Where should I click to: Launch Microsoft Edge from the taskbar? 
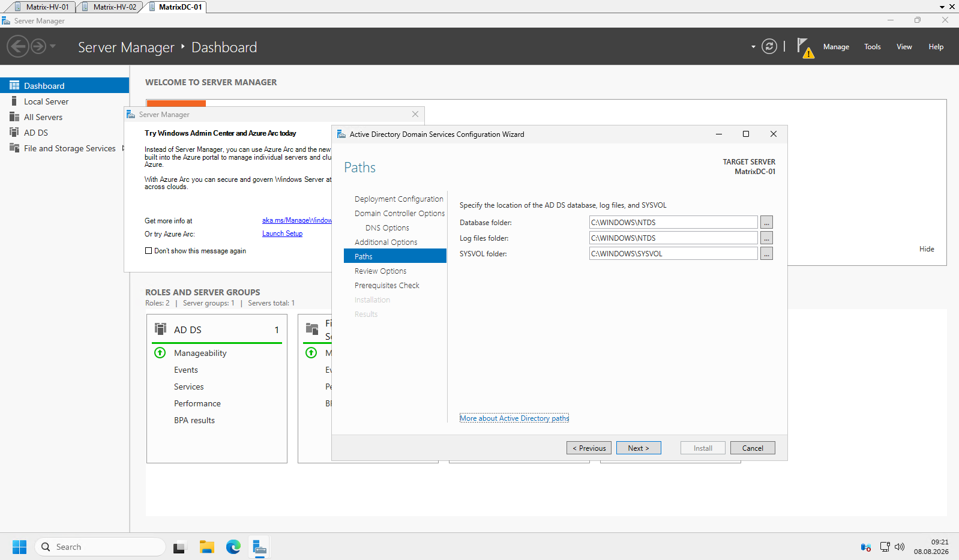coord(233,547)
